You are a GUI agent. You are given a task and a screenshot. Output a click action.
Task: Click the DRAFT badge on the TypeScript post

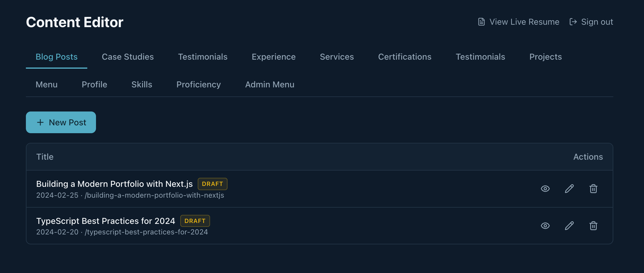[195, 221]
